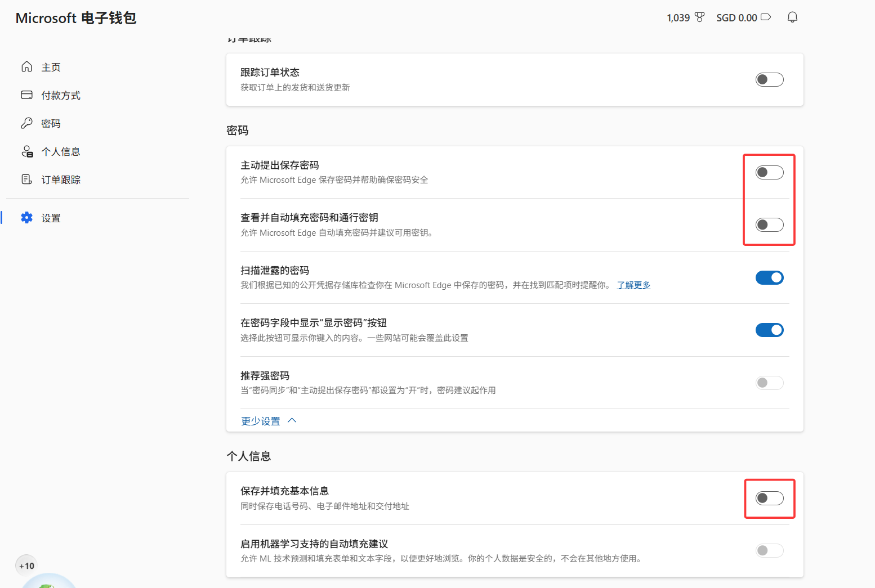This screenshot has height=588, width=875.
Task: Enable 保存并填充基本信息 toggle
Action: point(769,498)
